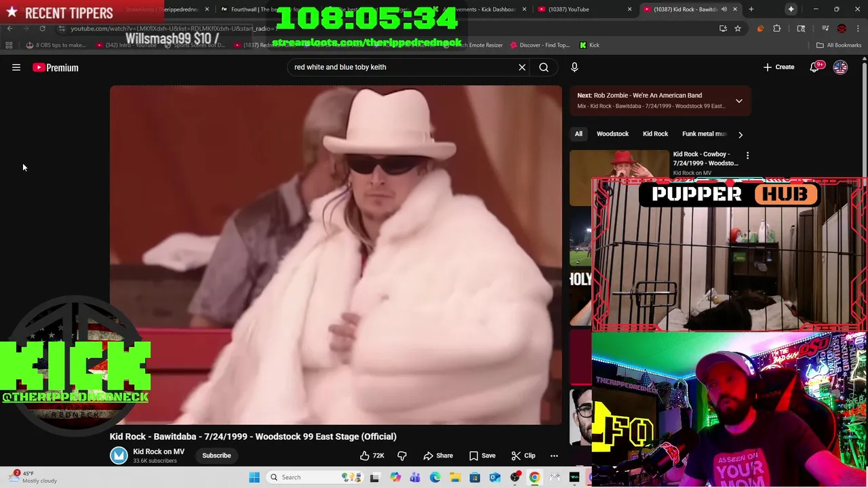Image resolution: width=868 pixels, height=488 pixels.
Task: Create a Clip with the scissors button
Action: [523, 455]
